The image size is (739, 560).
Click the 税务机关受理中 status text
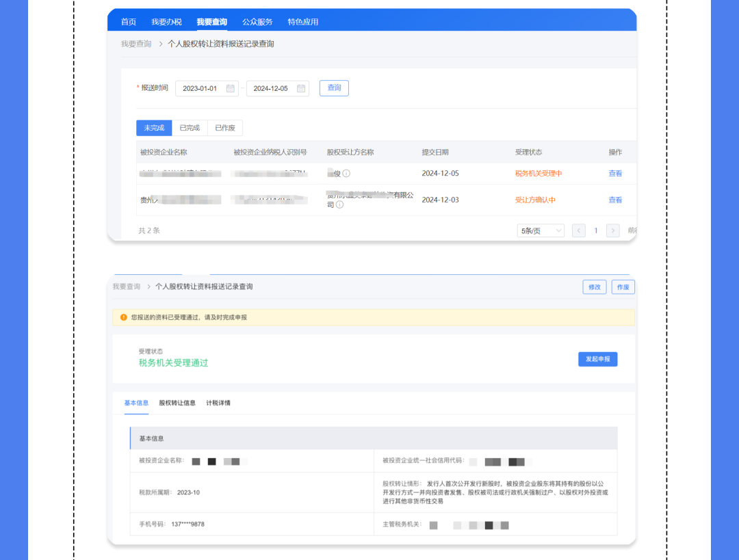[x=539, y=173]
